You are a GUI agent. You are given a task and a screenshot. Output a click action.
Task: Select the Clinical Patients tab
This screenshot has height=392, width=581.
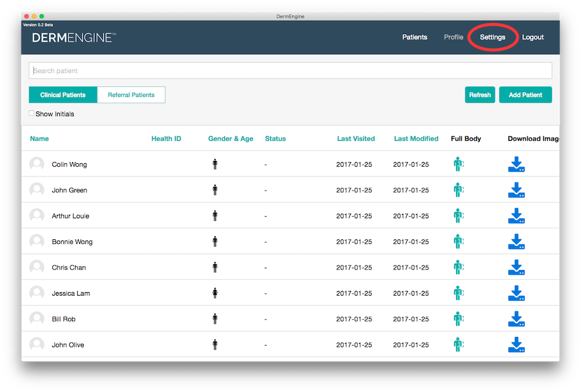tap(63, 95)
